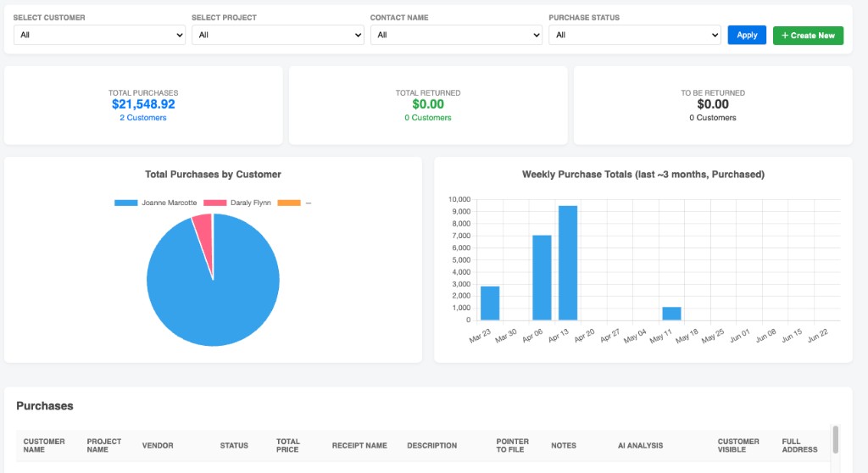The height and width of the screenshot is (473, 868).
Task: Expand the Select Project dropdown
Action: (278, 35)
